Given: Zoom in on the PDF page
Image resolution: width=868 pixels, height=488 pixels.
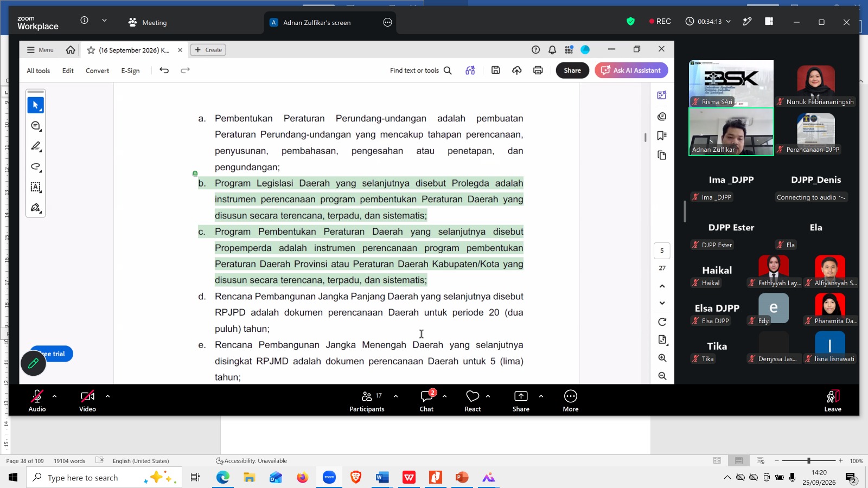Looking at the screenshot, I should 662,358.
